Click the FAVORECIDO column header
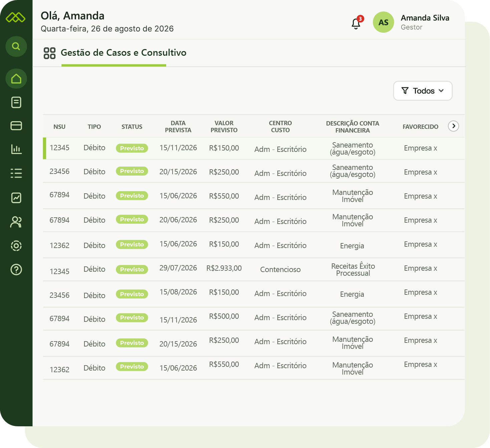 420,127
